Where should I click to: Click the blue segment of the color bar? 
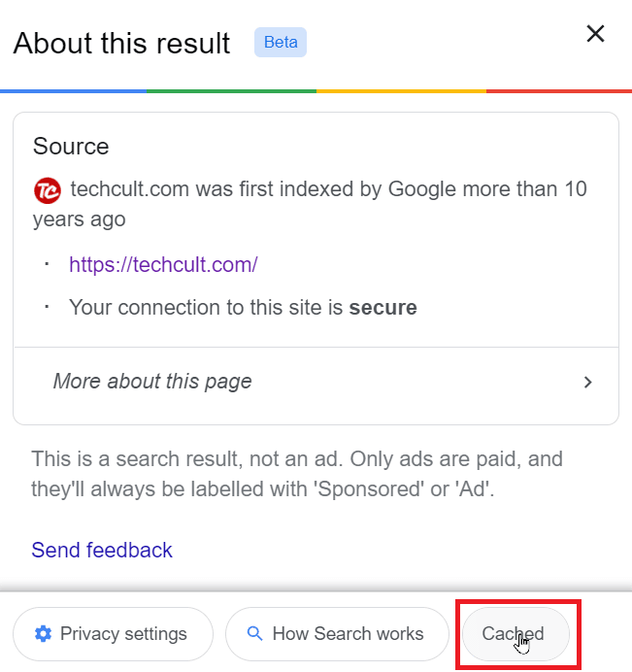(73, 91)
